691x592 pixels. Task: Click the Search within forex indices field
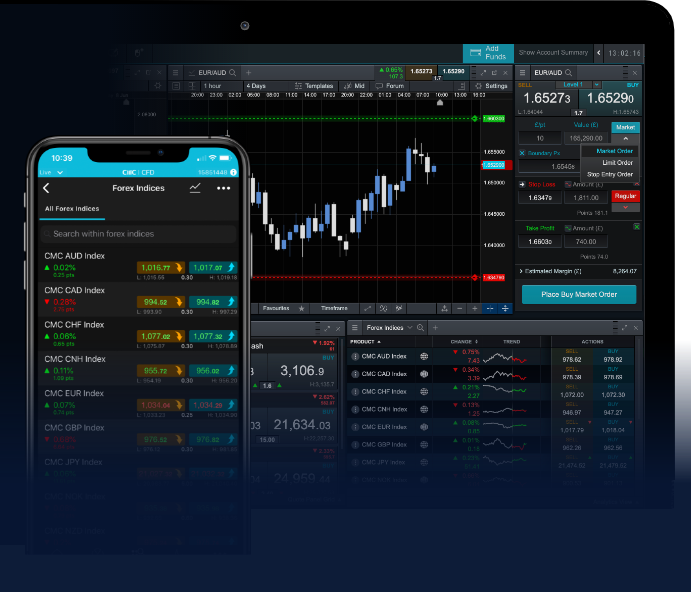(139, 234)
